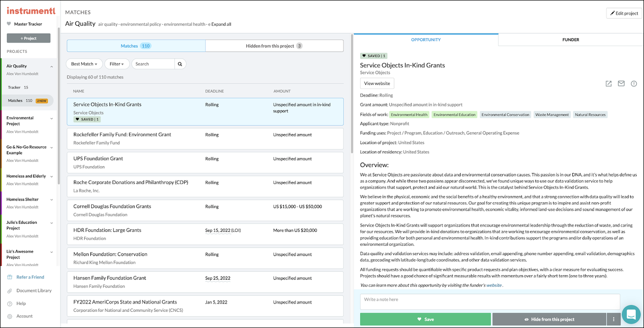Click the View website button
Image resolution: width=644 pixels, height=328 pixels.
click(377, 83)
